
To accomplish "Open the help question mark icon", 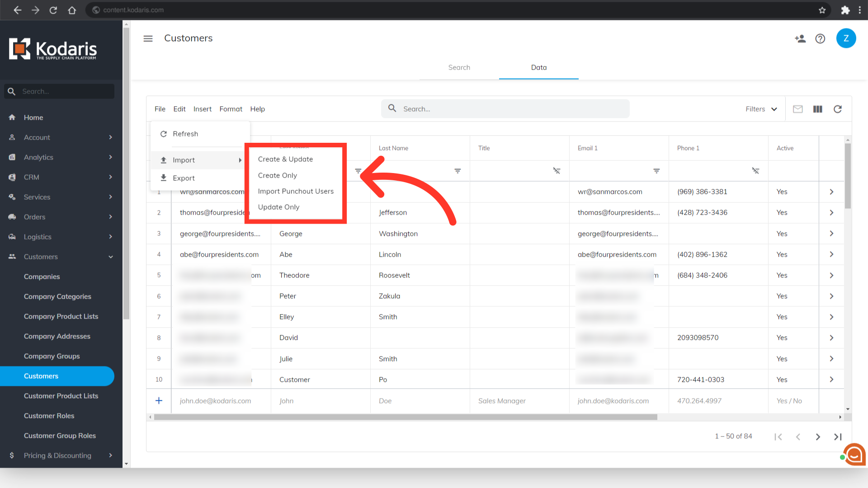I will [x=820, y=39].
